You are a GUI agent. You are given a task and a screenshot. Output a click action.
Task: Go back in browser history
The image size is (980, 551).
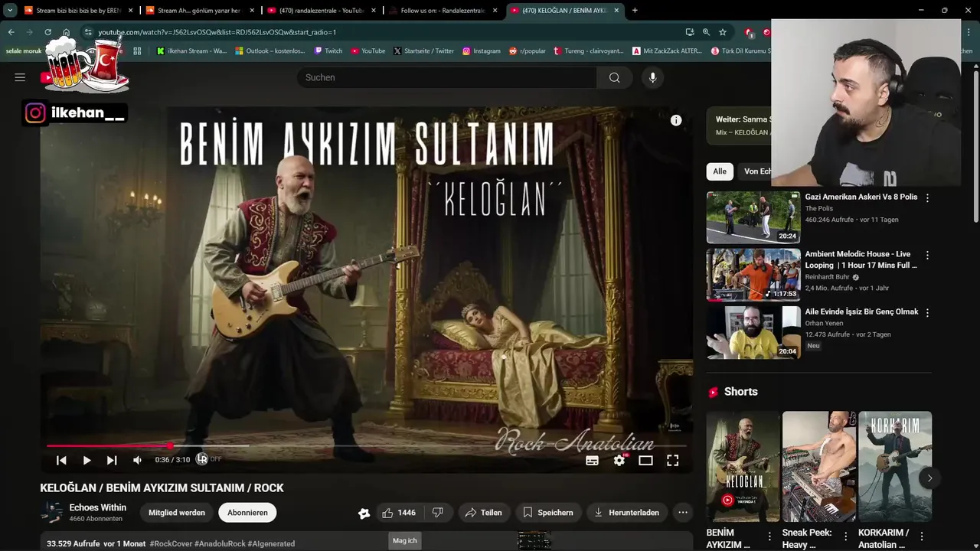coord(11,32)
